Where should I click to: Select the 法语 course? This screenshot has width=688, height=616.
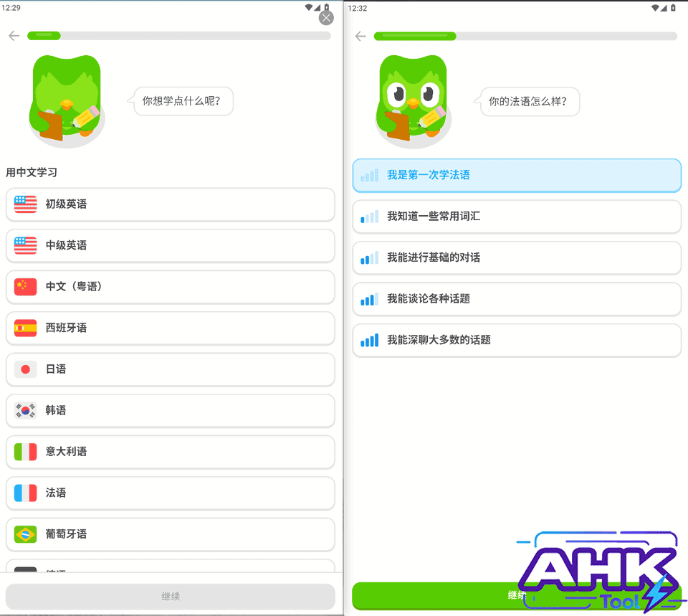coord(171,493)
